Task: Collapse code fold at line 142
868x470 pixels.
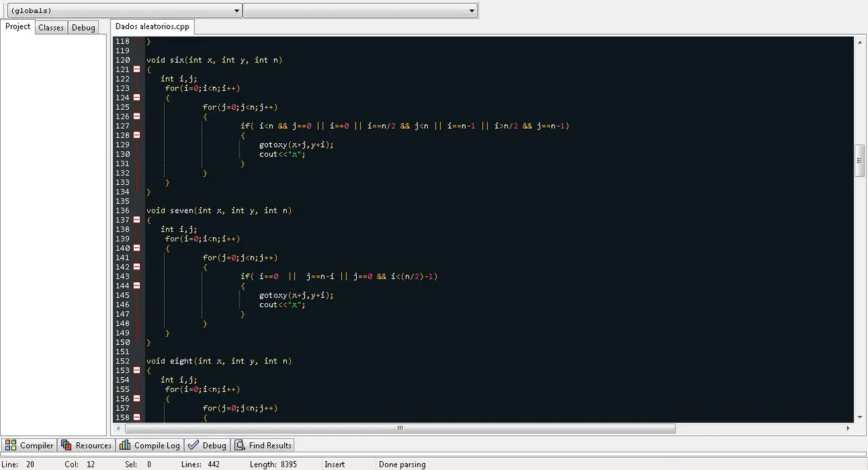Action: click(136, 267)
